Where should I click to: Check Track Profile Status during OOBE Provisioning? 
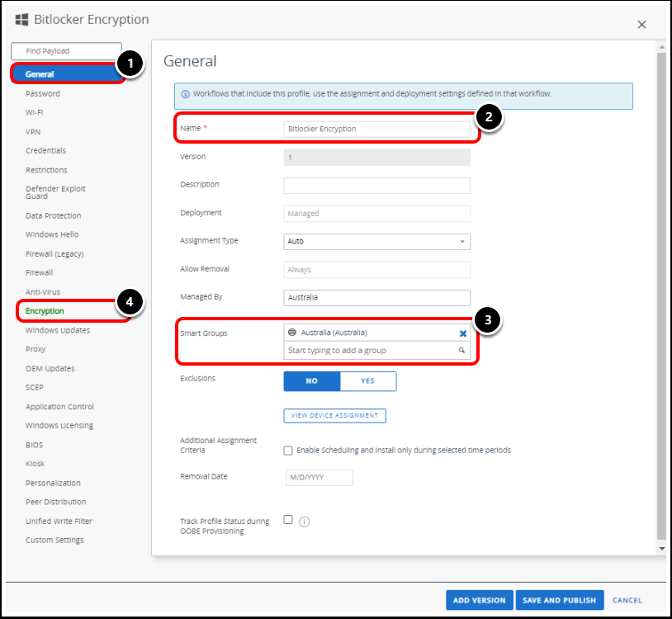click(288, 520)
